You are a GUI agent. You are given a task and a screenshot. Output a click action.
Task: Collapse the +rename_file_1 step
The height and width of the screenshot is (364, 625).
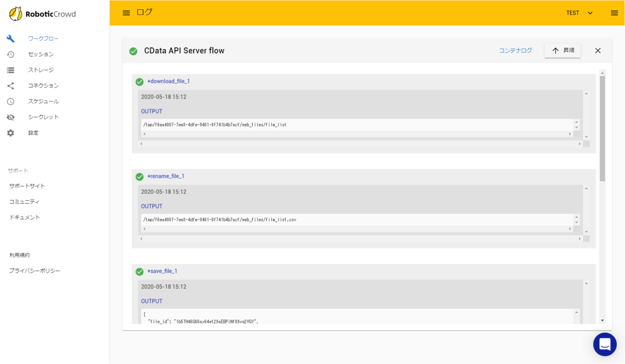[166, 176]
